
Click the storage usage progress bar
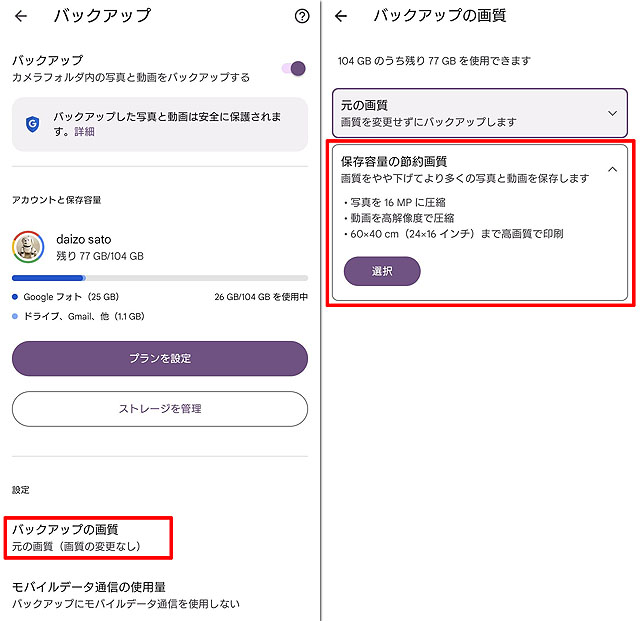(160, 278)
